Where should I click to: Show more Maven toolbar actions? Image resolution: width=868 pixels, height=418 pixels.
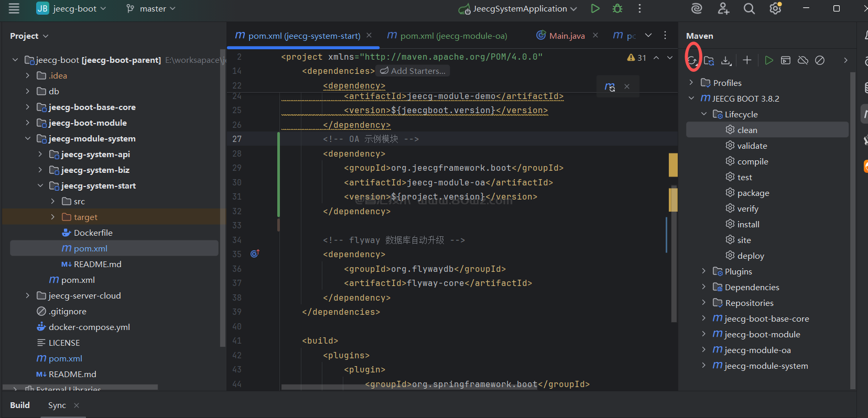point(845,60)
